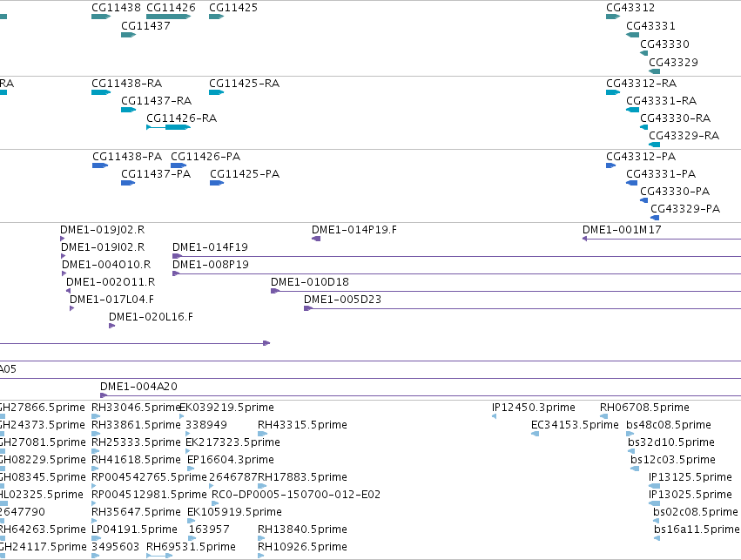Click the bs12c03.5prime EST
The image size is (741, 560).
point(635,469)
